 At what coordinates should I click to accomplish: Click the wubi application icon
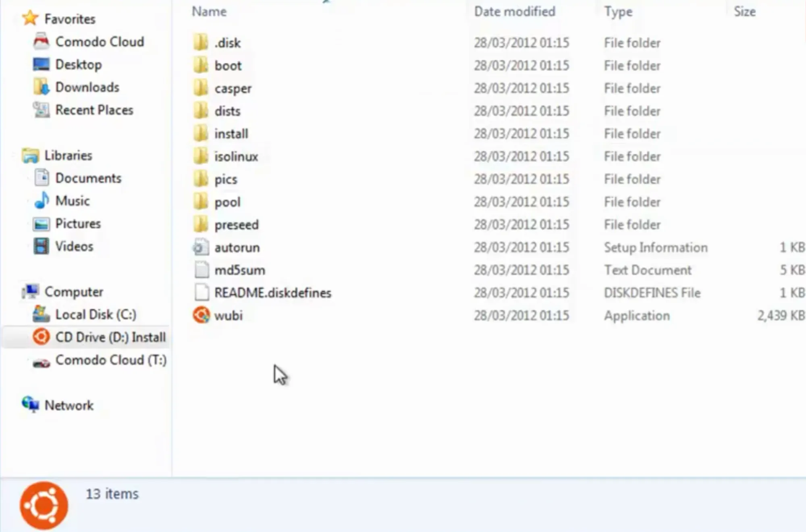[201, 315]
